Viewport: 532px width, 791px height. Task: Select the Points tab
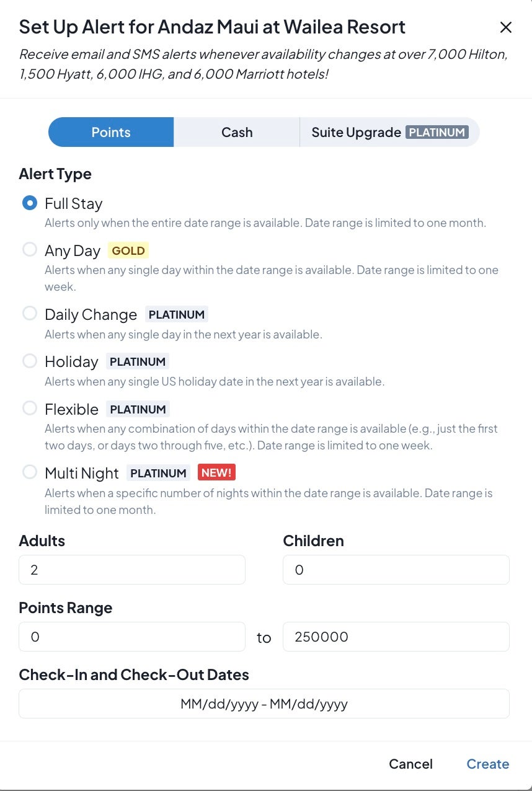(x=111, y=132)
